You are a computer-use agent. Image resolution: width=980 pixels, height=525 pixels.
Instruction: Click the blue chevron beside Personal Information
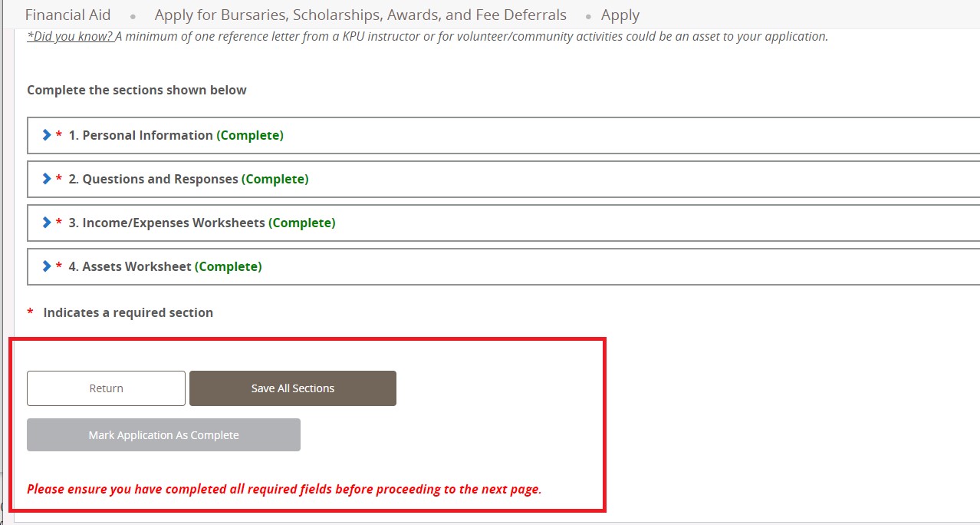47,135
